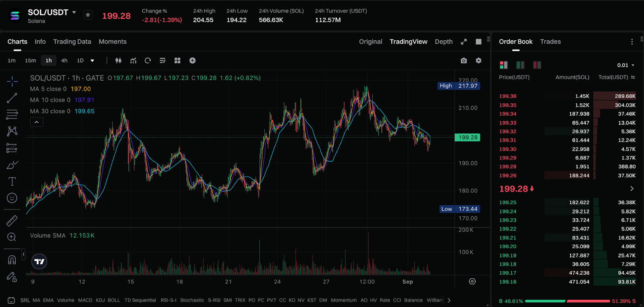Click the current price label 199.28 on axis
Screen dimensions: 644x307
[x=467, y=137]
